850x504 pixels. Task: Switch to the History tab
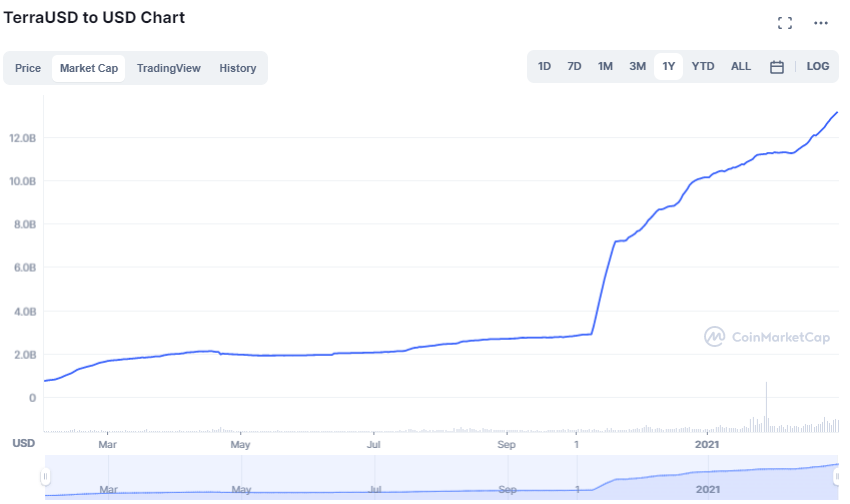tap(237, 68)
